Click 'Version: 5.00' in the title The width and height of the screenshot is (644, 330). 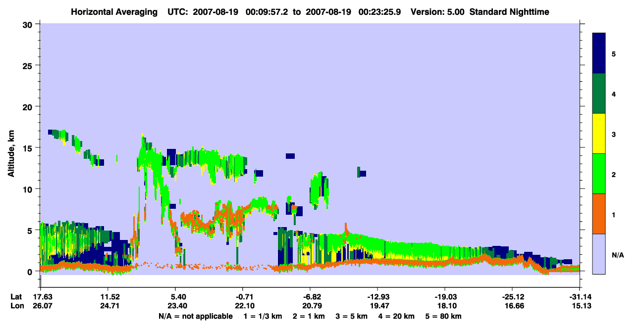click(x=437, y=11)
